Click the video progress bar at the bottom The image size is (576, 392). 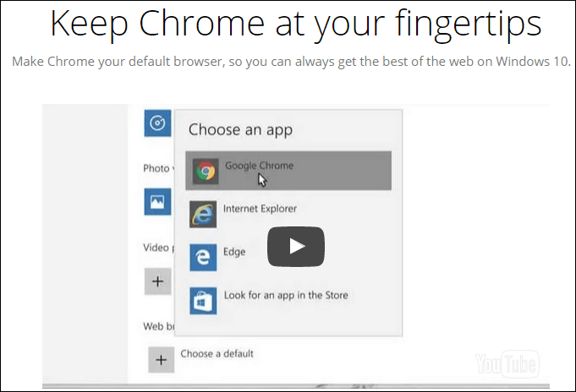[x=296, y=386]
